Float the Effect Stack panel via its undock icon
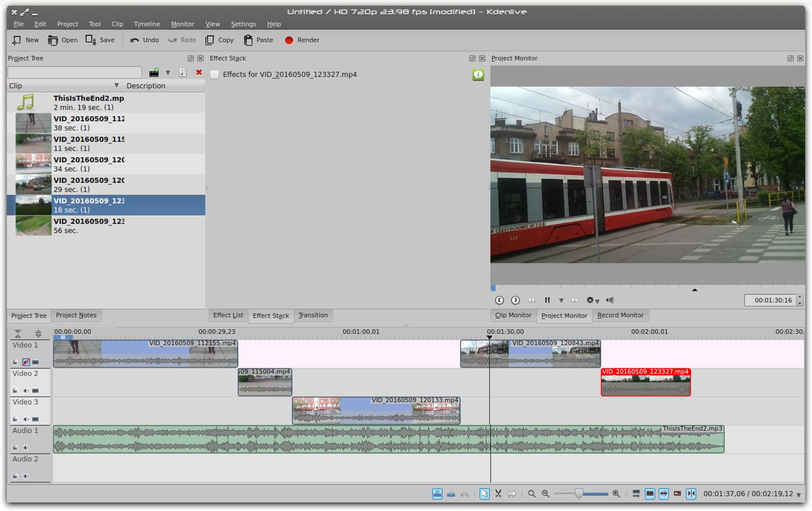Viewport: 812px width, 511px height. pos(473,58)
